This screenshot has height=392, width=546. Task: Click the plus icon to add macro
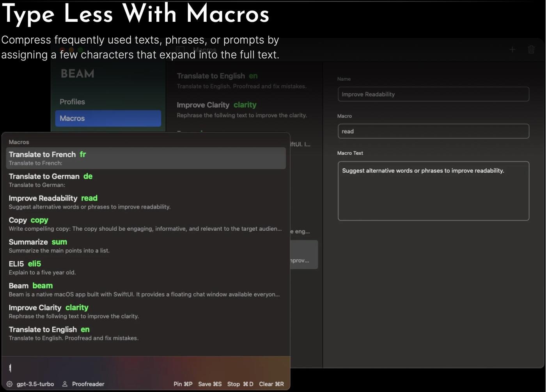[x=512, y=49]
